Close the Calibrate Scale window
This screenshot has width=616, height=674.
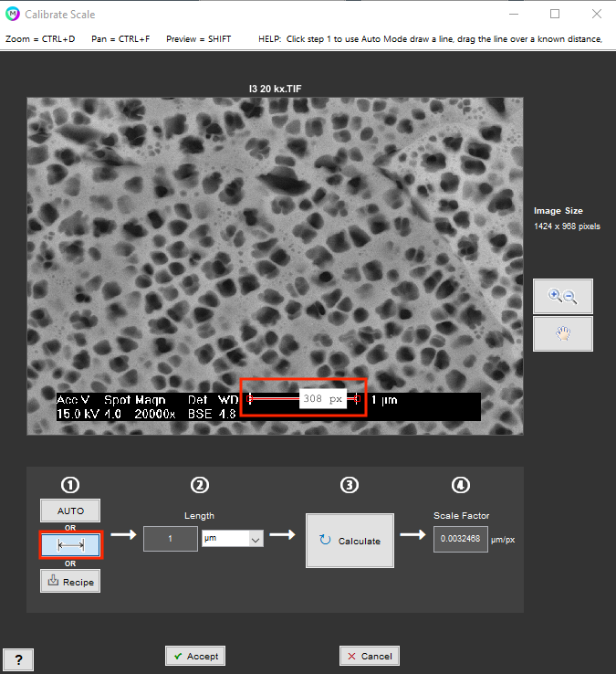597,14
